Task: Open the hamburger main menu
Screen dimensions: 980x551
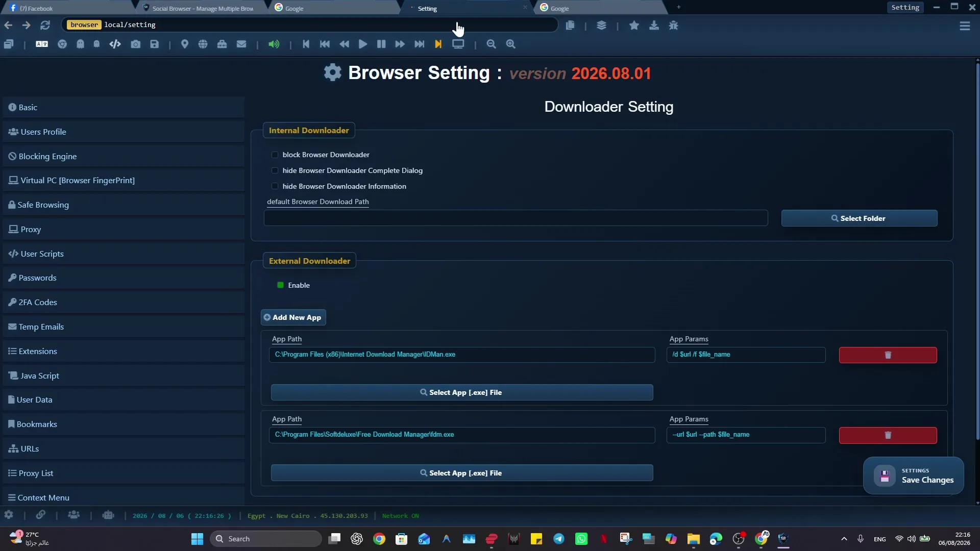Action: [x=965, y=26]
